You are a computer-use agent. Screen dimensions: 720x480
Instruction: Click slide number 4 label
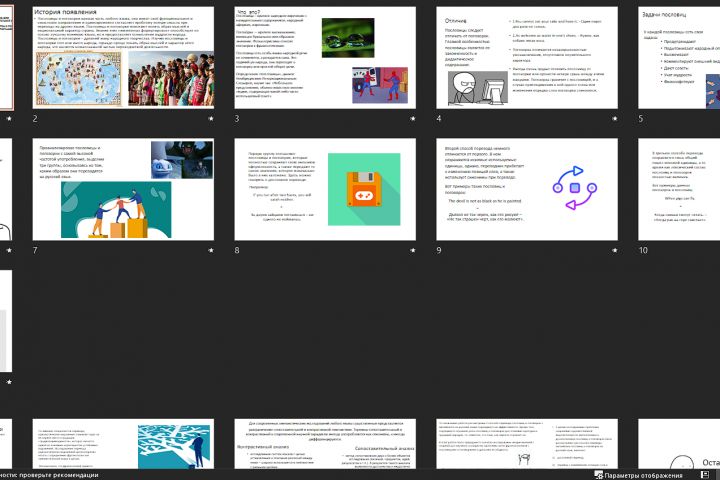coord(439,119)
